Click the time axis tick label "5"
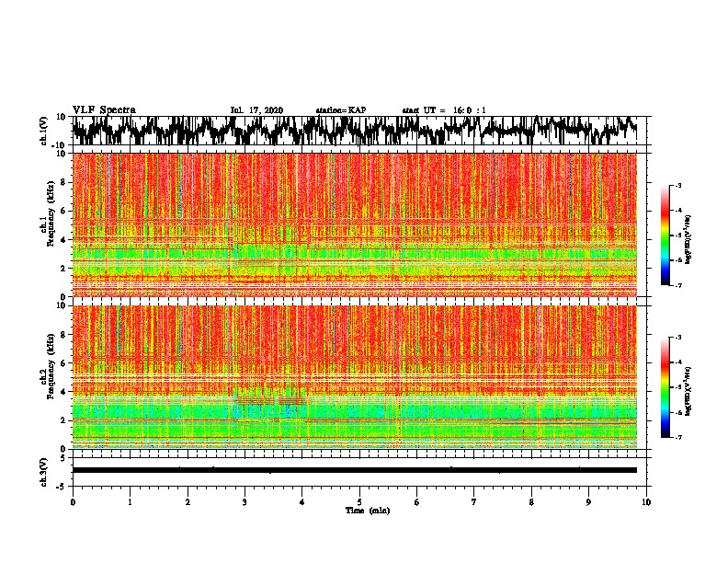 pos(359,502)
